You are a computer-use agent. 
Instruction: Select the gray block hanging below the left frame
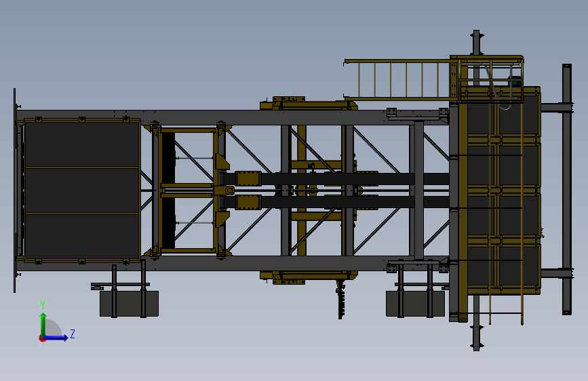[129, 303]
